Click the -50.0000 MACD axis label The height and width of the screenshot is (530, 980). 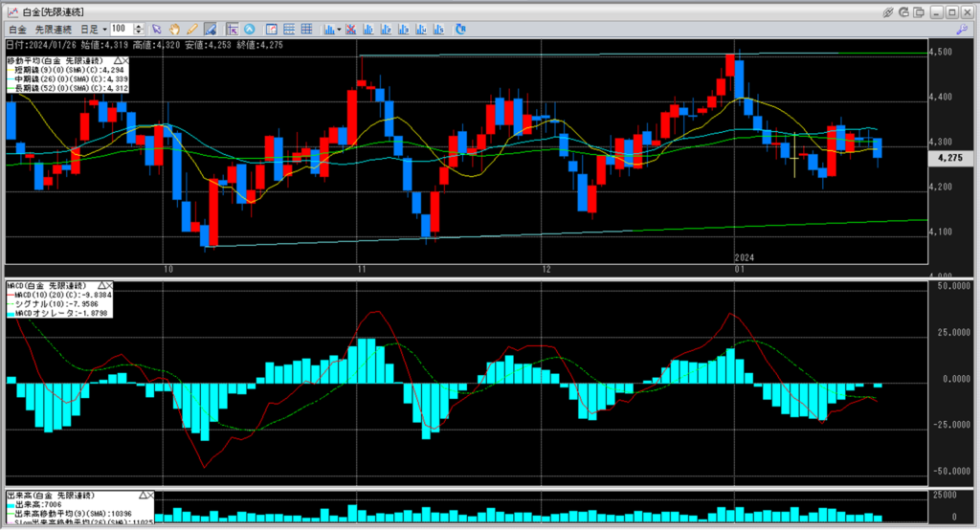point(952,472)
